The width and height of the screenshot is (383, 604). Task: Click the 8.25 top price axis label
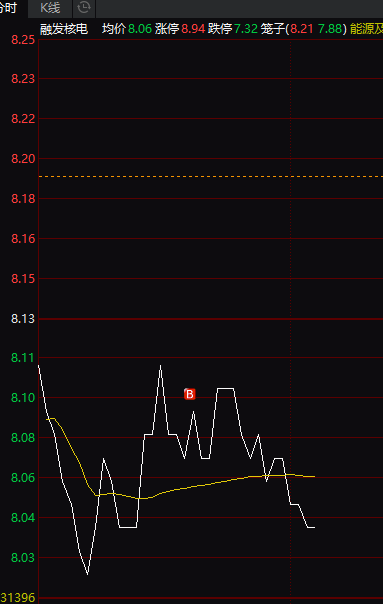[x=23, y=40]
